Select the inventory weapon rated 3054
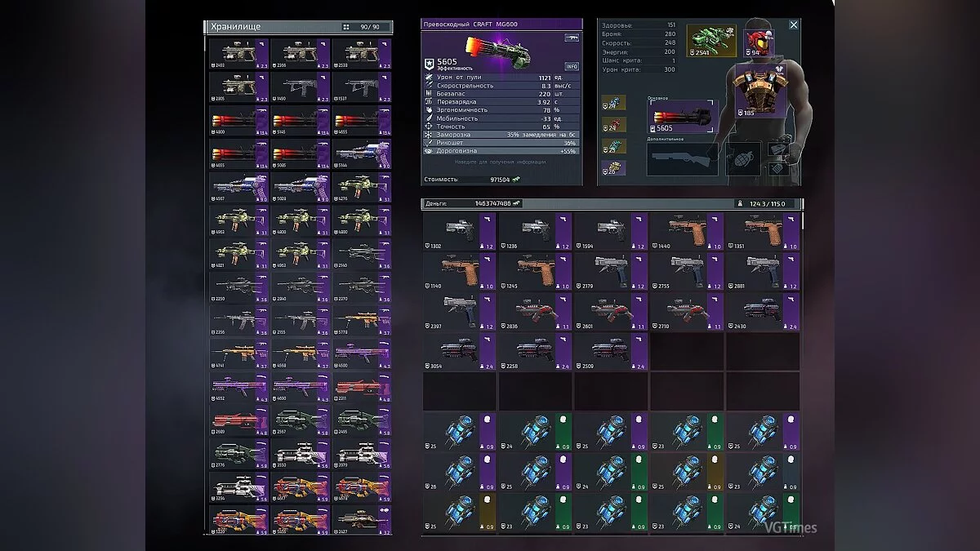 tap(458, 351)
